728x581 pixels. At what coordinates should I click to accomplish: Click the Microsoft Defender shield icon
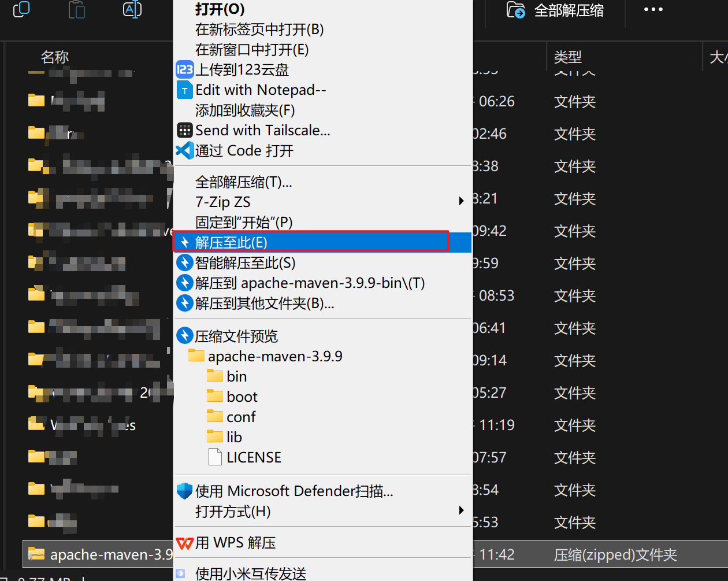click(x=184, y=491)
